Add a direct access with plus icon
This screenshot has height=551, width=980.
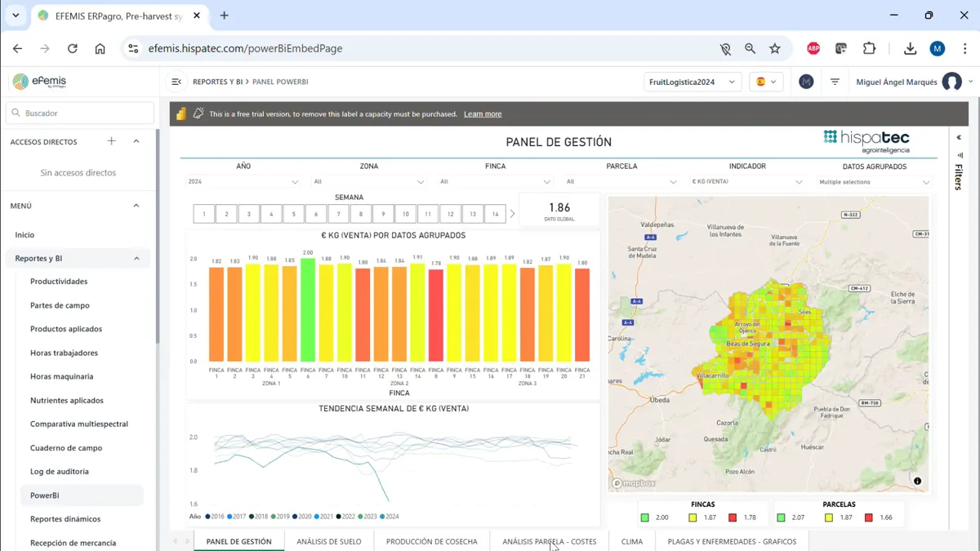(112, 141)
